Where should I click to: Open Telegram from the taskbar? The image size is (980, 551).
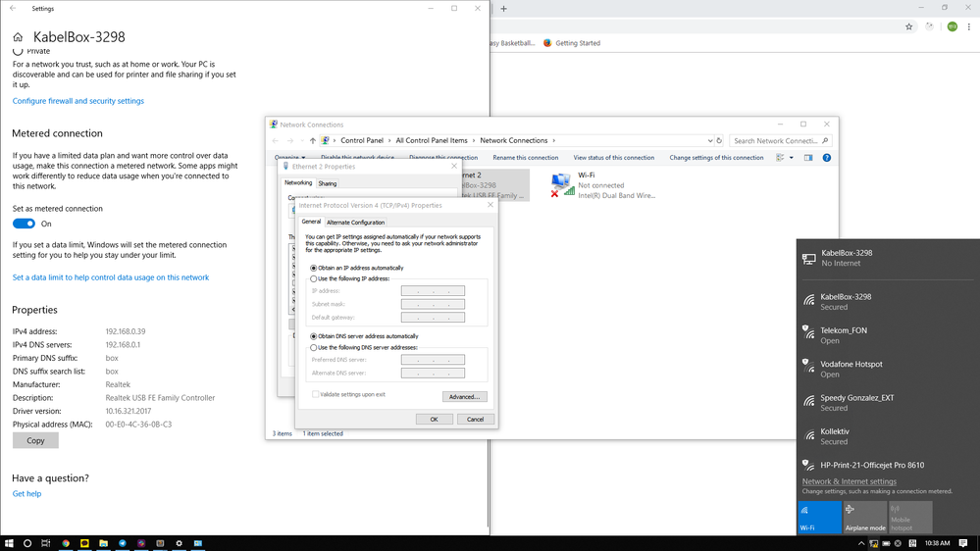[x=123, y=543]
